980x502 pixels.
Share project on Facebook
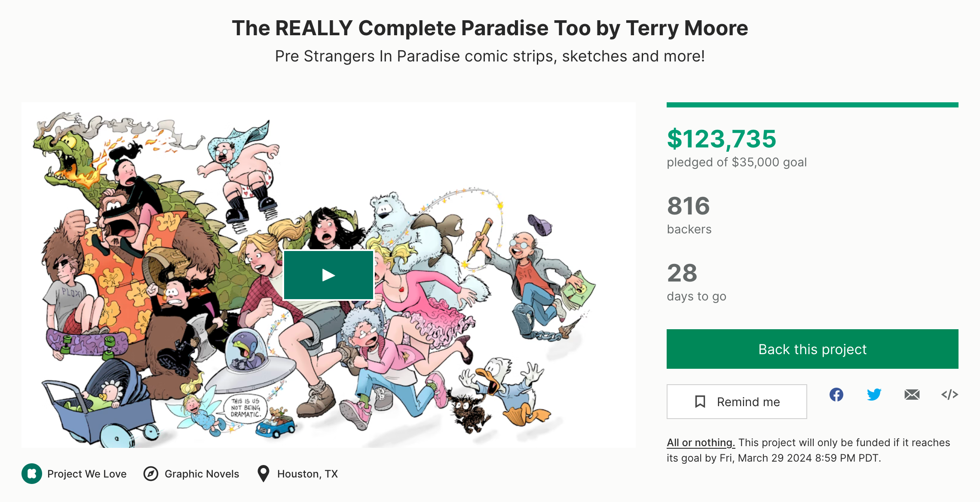pos(836,395)
